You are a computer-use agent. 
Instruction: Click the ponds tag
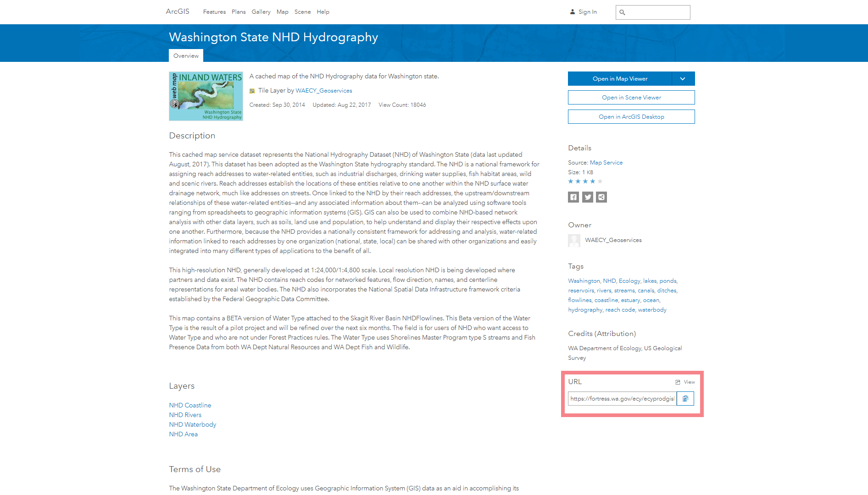(668, 281)
